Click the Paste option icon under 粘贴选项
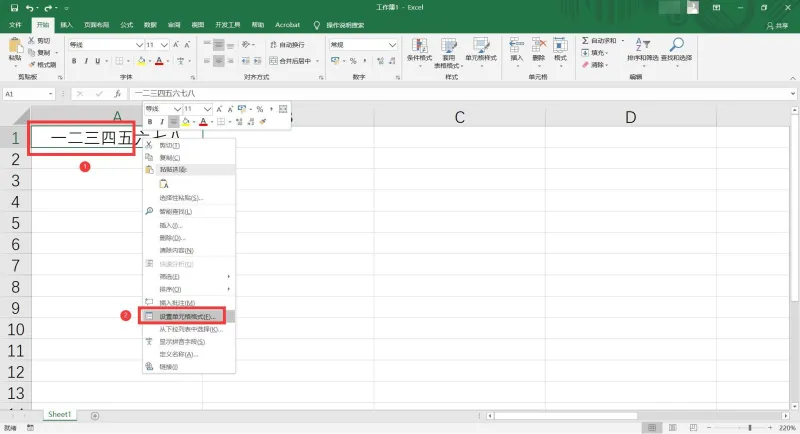This screenshot has width=800, height=434. (x=164, y=184)
